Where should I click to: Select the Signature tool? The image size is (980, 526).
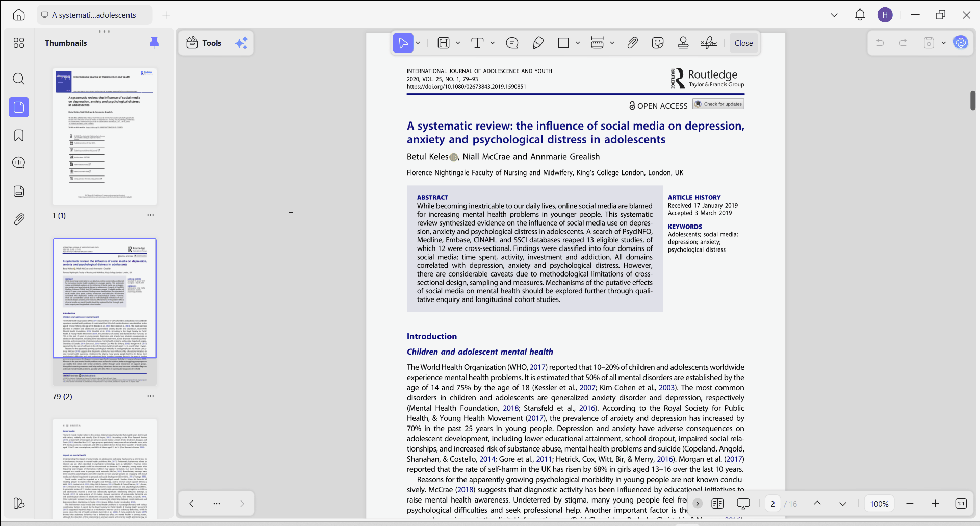(709, 43)
